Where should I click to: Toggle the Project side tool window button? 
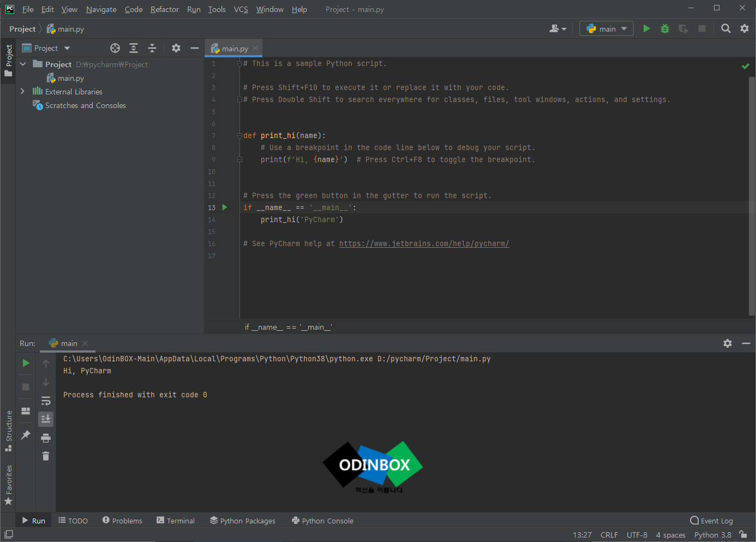point(8,61)
